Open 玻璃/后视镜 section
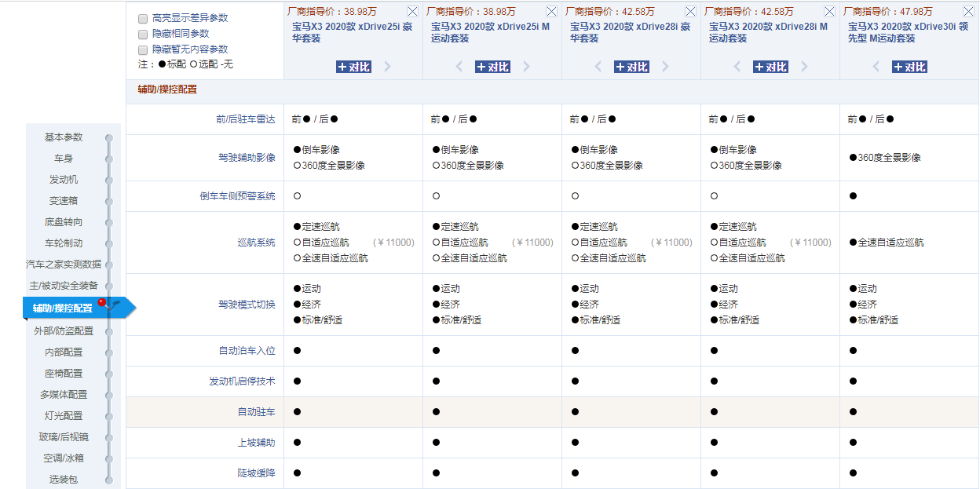Screen dimensions: 980x489 tap(64, 437)
